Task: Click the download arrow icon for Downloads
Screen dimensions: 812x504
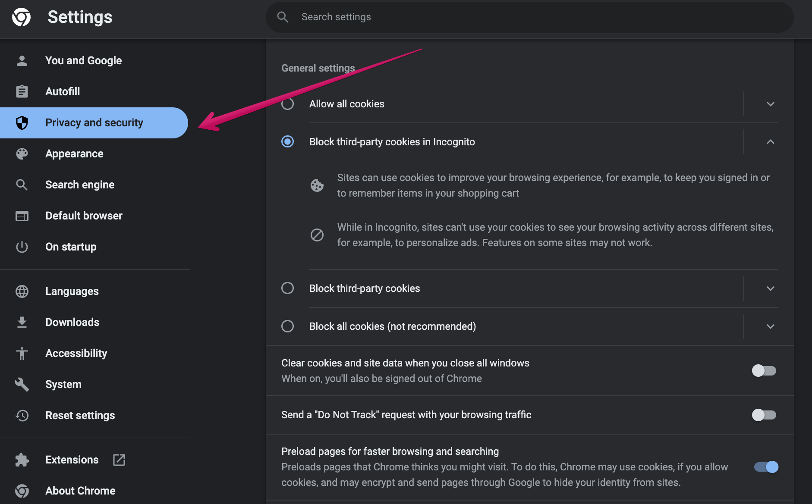Action: click(22, 322)
